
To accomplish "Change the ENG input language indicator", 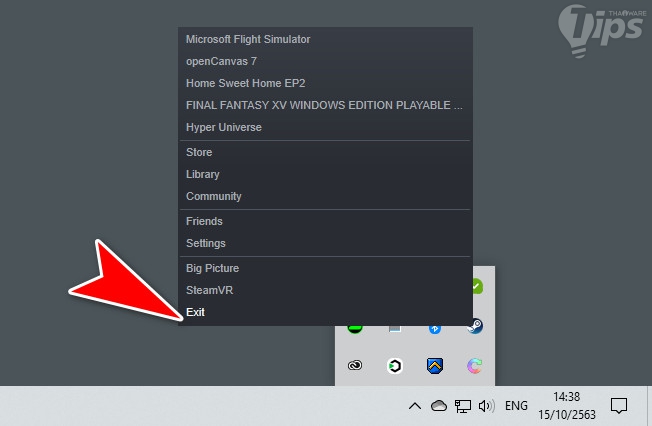I will coord(516,406).
